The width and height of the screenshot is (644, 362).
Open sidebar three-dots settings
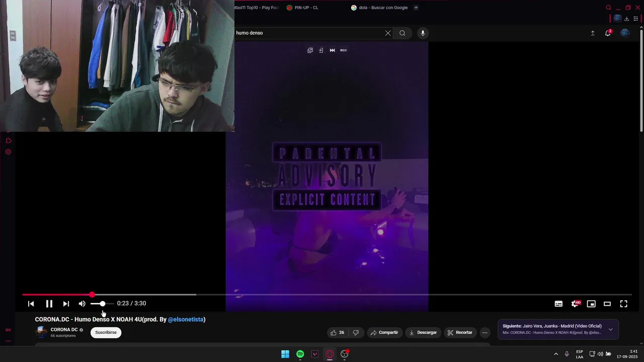click(8, 341)
